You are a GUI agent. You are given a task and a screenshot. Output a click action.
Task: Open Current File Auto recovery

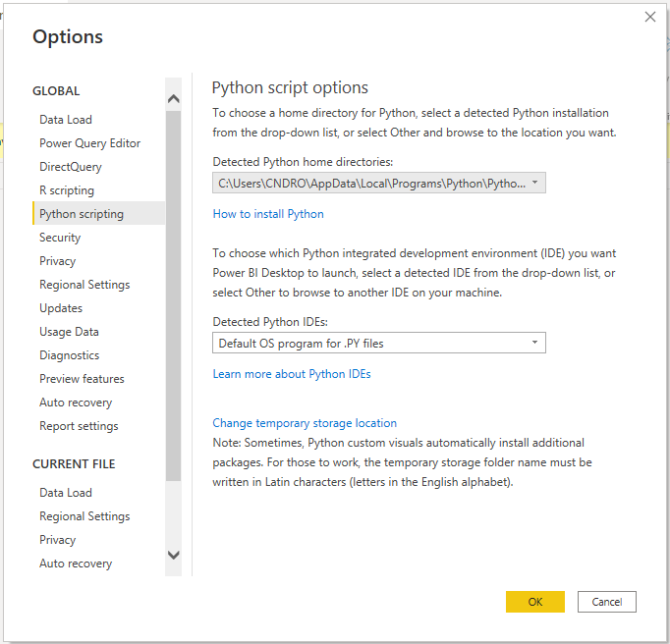(x=76, y=563)
